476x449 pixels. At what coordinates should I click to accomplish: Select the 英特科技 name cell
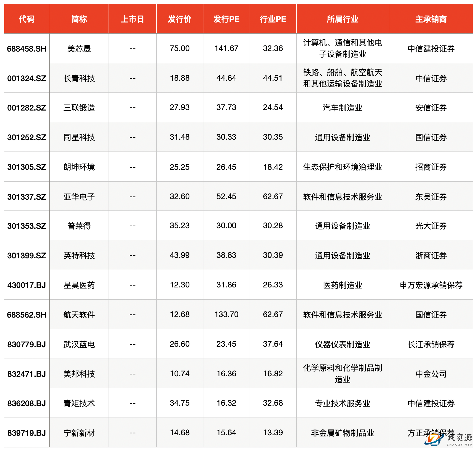pos(79,255)
